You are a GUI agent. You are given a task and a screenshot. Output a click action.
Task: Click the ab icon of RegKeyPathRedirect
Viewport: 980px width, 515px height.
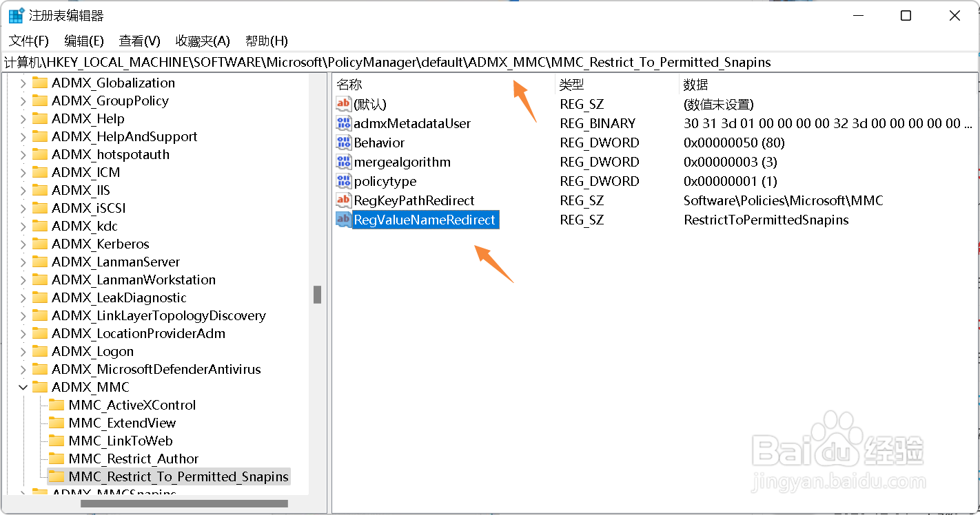[343, 200]
